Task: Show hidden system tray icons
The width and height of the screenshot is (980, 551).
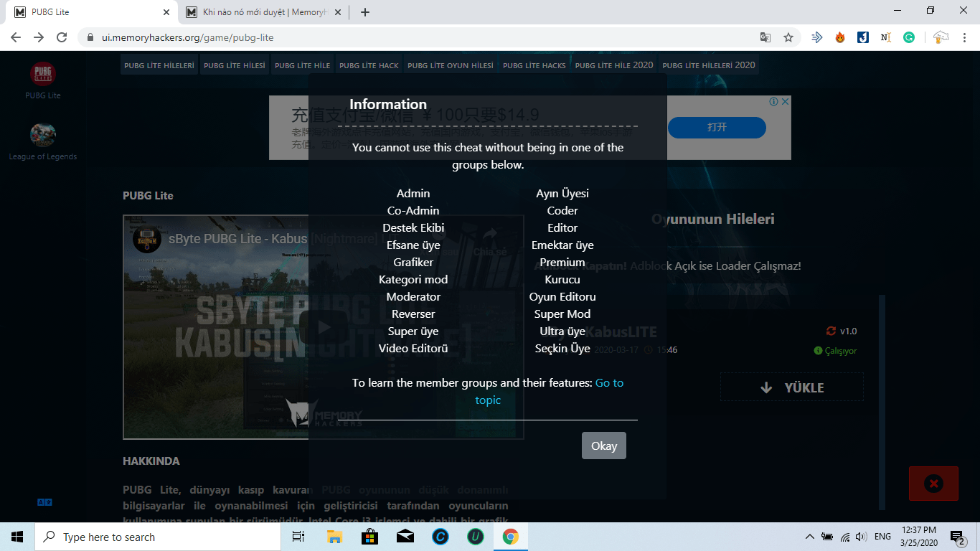Action: pos(810,537)
